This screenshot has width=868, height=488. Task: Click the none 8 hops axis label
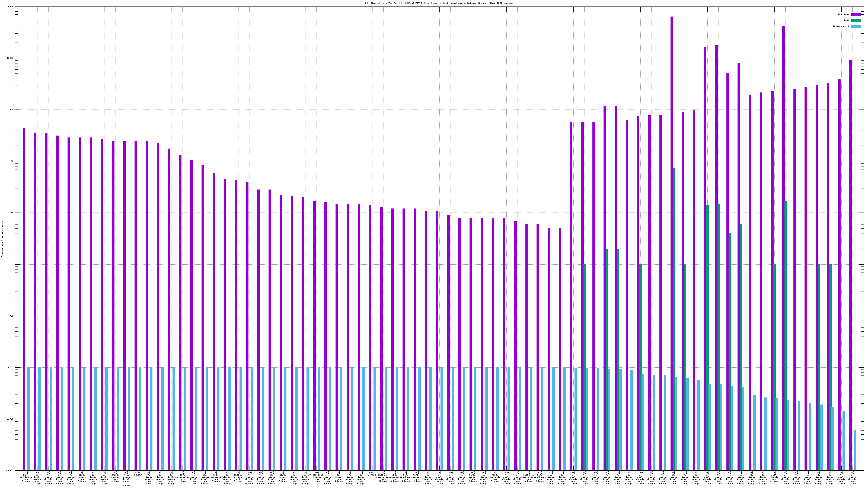point(138,474)
